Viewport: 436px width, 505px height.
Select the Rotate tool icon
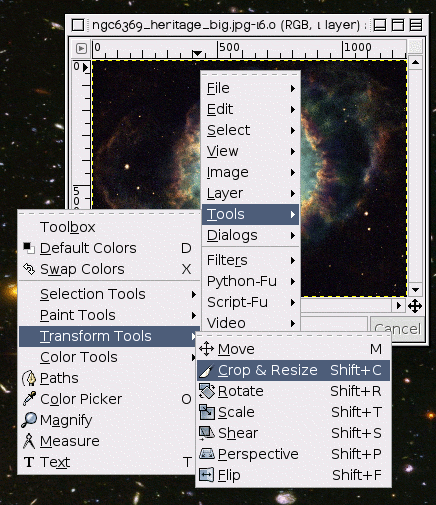(206, 391)
